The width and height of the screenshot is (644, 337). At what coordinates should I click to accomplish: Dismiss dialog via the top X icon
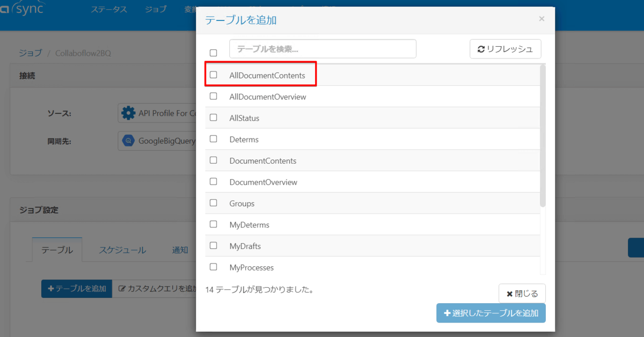[x=541, y=19]
